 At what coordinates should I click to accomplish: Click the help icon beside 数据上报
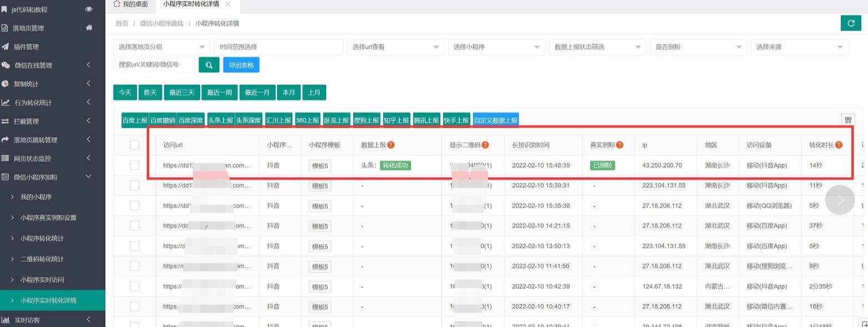point(391,145)
